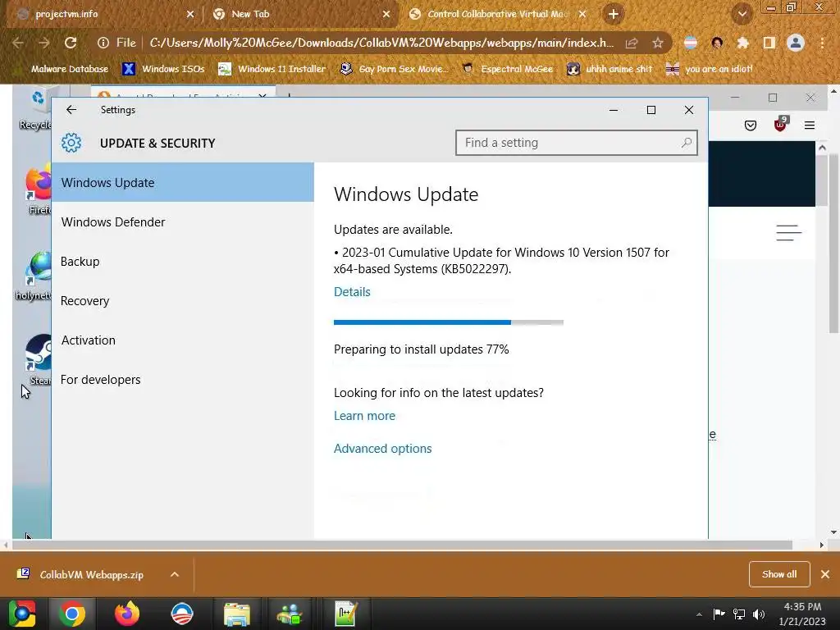Select Windows Update in sidebar
This screenshot has width=840, height=630.
coord(183,182)
